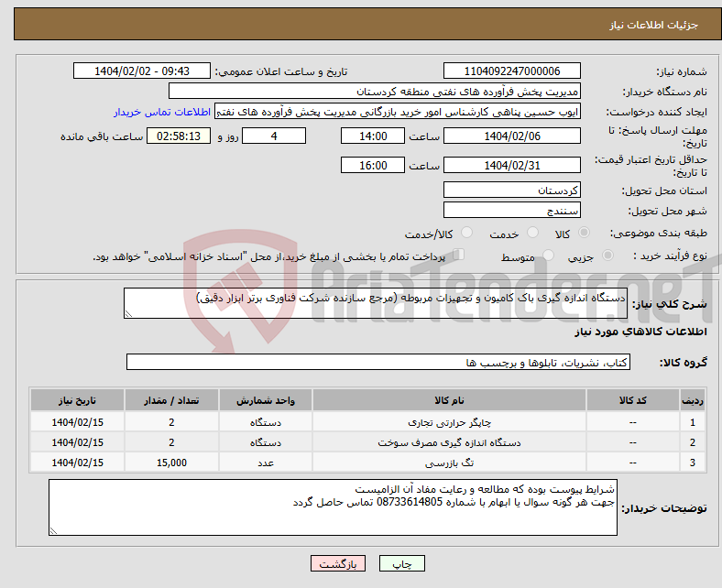Toggle the Islamic treasury payment checkbox

point(458,255)
